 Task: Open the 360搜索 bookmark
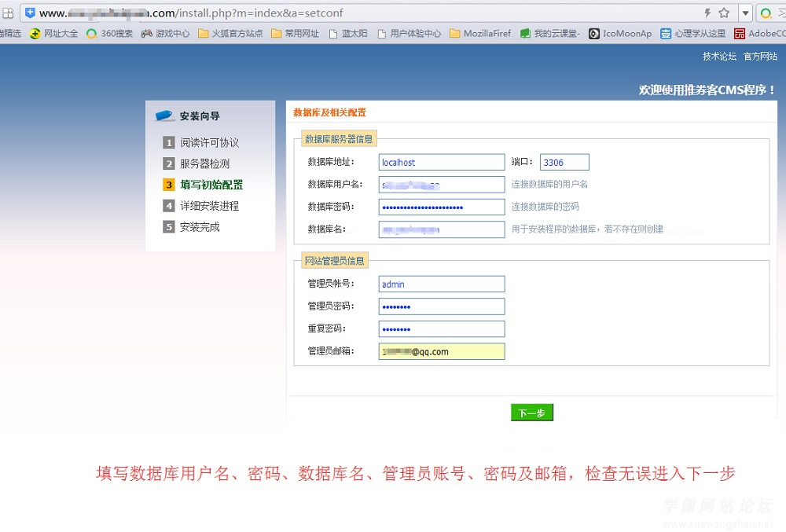pyautogui.click(x=109, y=34)
